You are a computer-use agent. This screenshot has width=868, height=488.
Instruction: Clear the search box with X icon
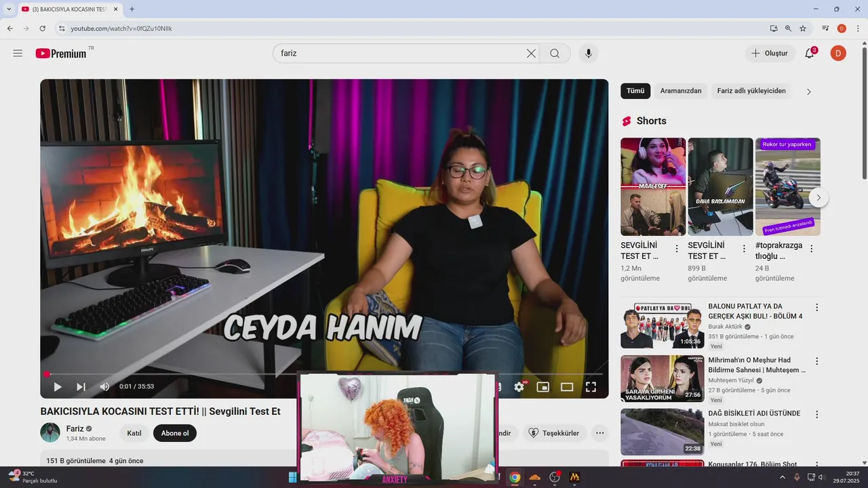(x=531, y=54)
